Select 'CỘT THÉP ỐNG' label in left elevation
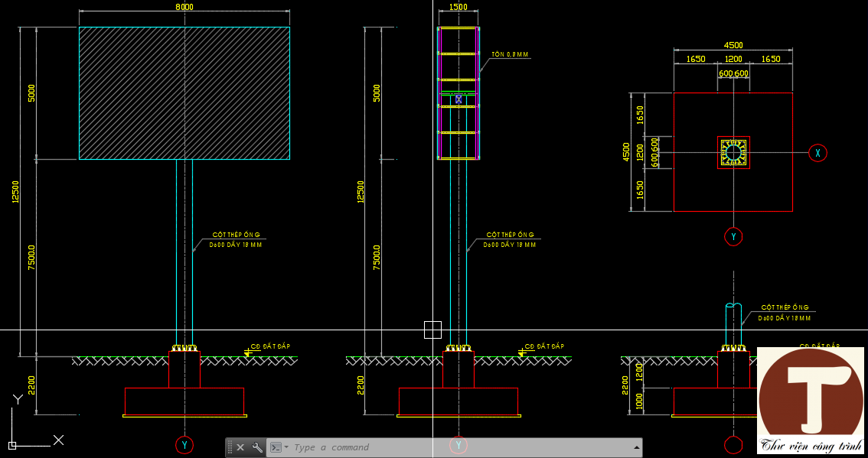 click(237, 235)
